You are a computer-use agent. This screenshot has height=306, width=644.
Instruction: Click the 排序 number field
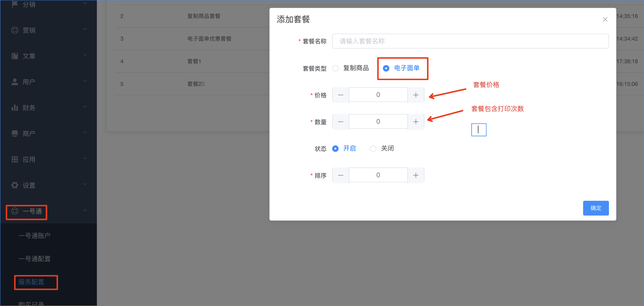pos(378,175)
